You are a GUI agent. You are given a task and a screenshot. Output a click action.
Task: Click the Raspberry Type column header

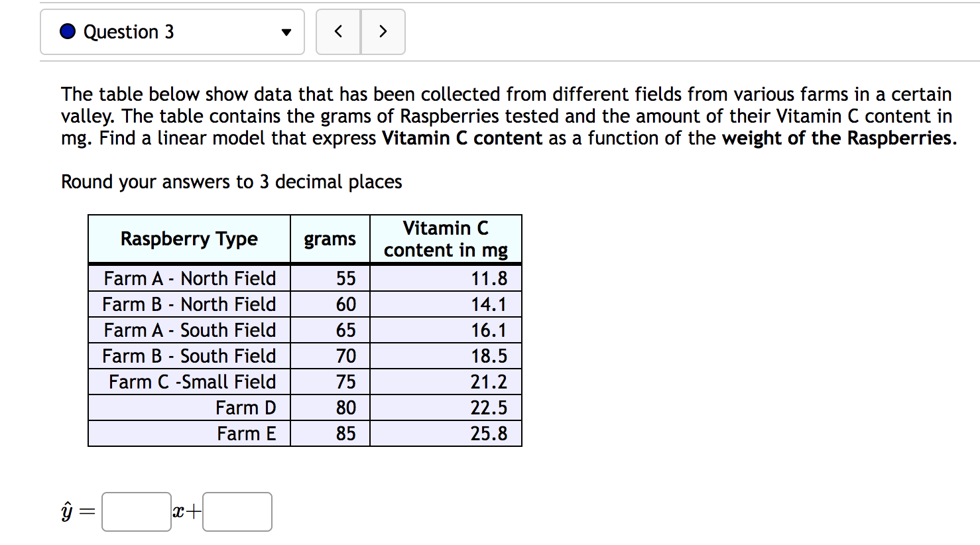tap(189, 239)
